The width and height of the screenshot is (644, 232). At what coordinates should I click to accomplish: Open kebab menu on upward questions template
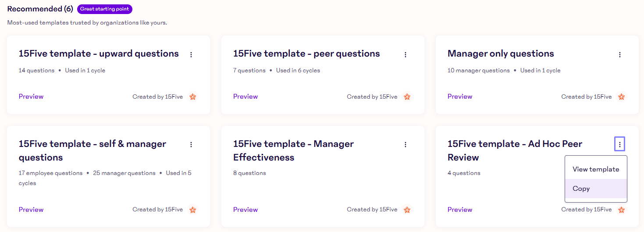point(191,55)
